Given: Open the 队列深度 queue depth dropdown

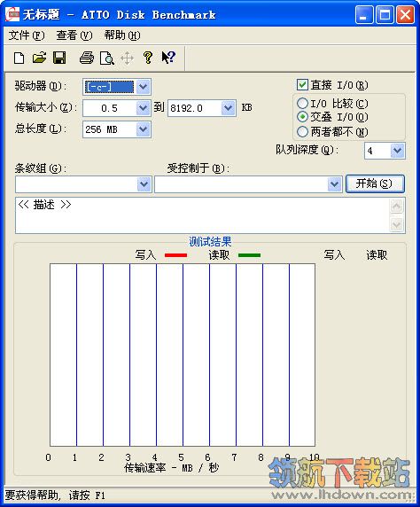Looking at the screenshot, I should point(397,151).
